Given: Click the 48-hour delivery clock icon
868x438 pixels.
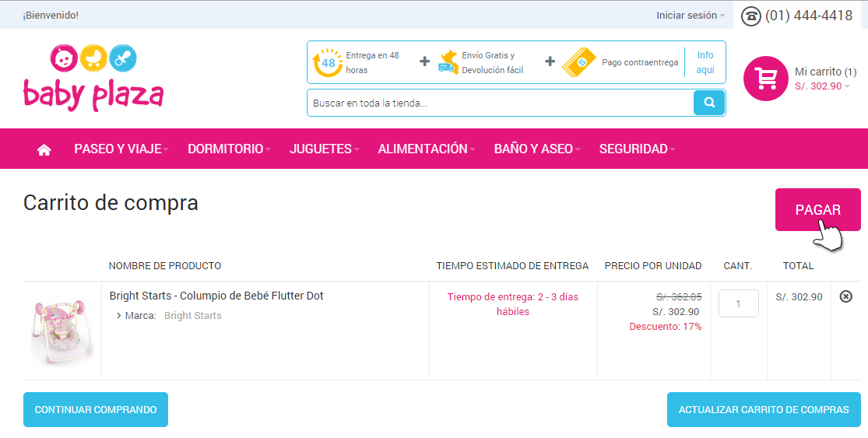Looking at the screenshot, I should click(327, 62).
